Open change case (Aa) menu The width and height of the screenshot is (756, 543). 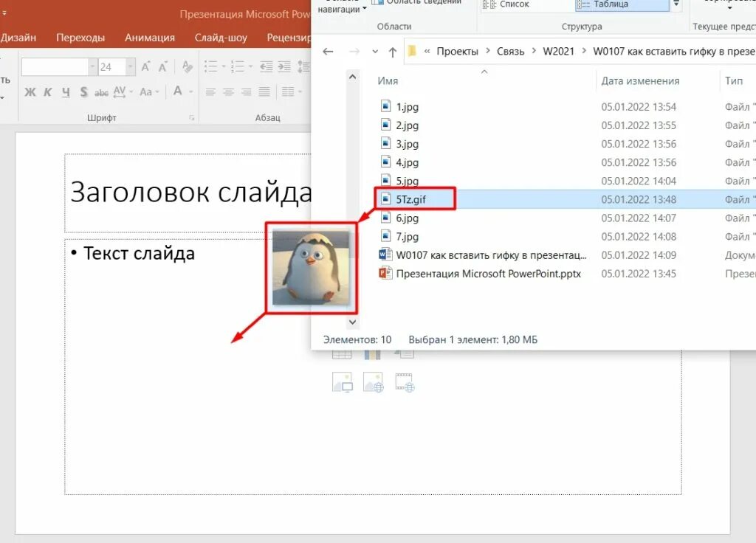coord(148,91)
